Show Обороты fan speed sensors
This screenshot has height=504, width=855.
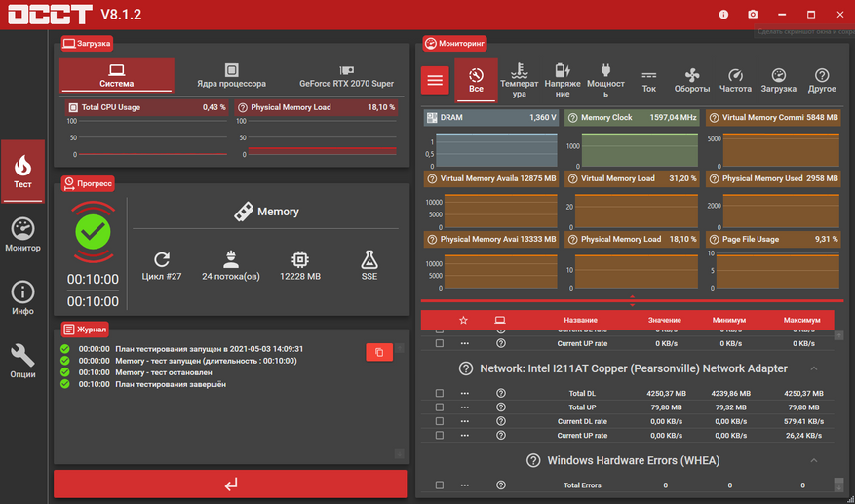point(691,80)
